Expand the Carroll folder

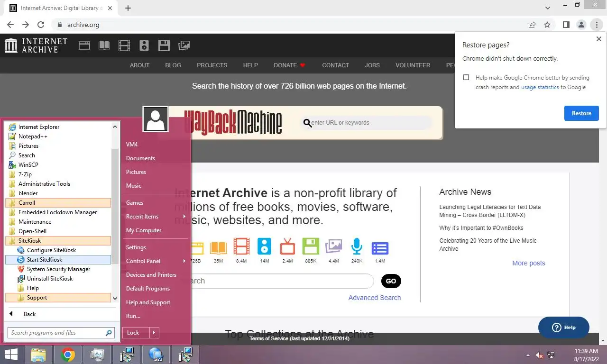pos(58,203)
